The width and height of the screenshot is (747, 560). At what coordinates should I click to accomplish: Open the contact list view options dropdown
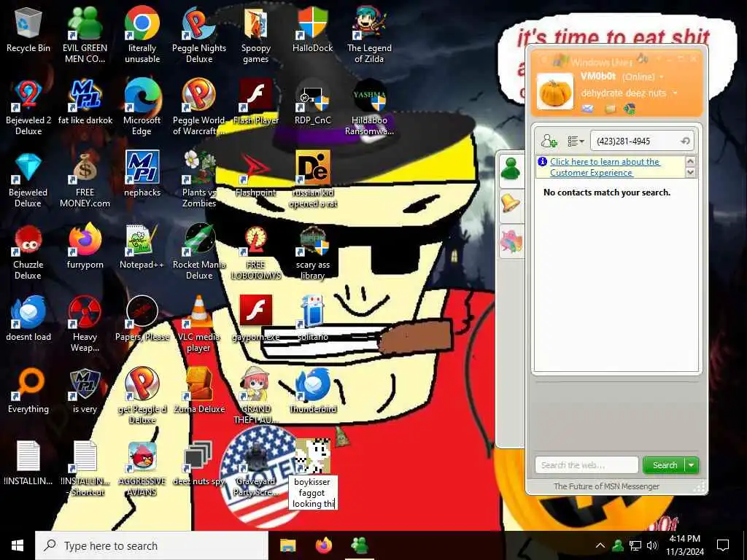(x=576, y=141)
